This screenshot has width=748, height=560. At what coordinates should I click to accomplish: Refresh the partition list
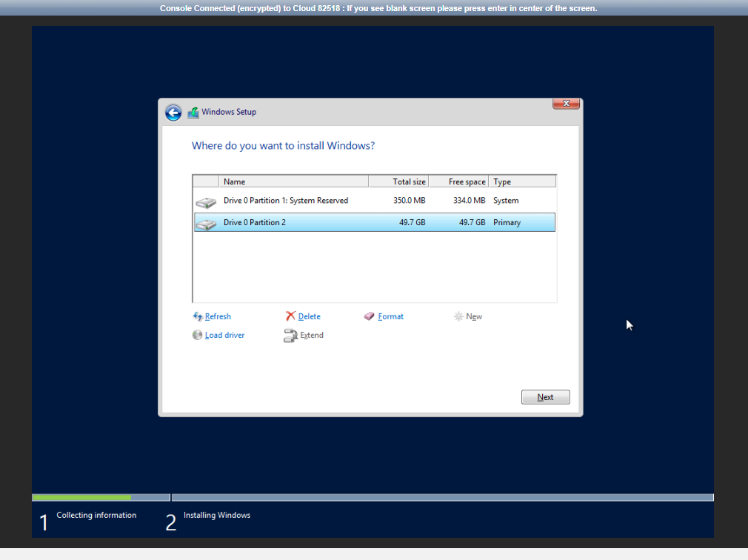pyautogui.click(x=218, y=316)
